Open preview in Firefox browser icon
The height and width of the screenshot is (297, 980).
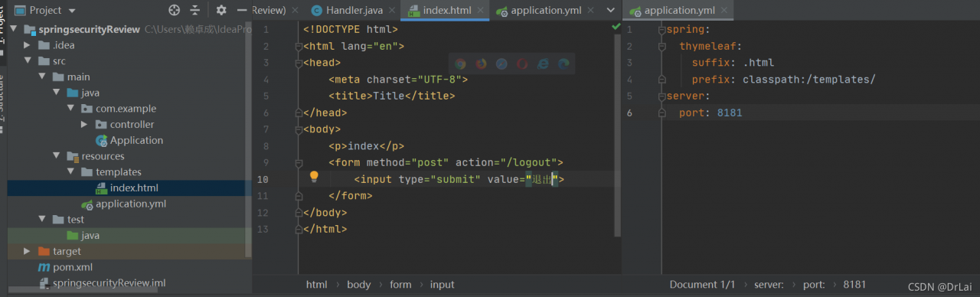point(481,64)
